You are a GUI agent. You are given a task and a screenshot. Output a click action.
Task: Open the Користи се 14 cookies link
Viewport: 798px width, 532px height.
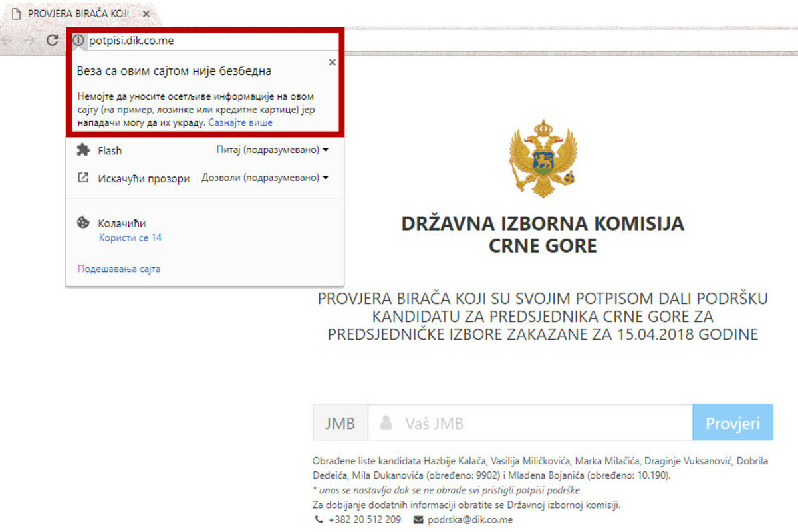click(130, 237)
